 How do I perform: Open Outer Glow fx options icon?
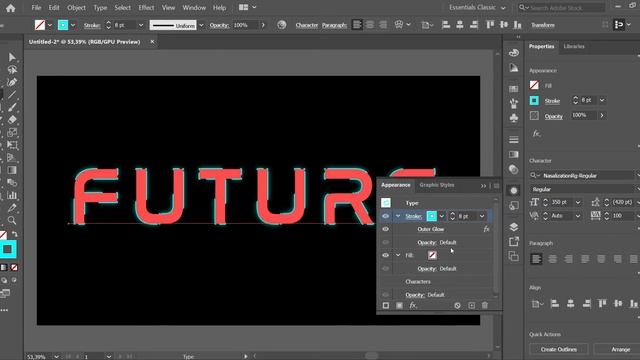[486, 229]
